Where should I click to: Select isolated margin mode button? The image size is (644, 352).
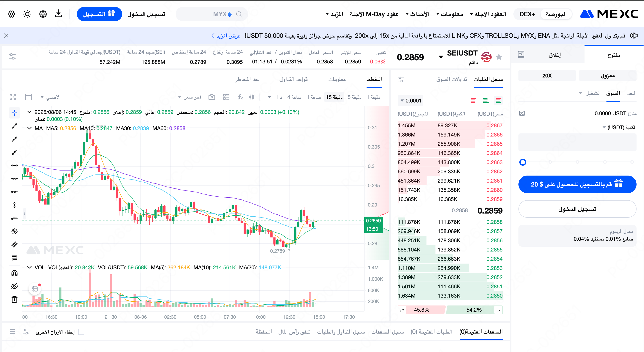(x=608, y=75)
